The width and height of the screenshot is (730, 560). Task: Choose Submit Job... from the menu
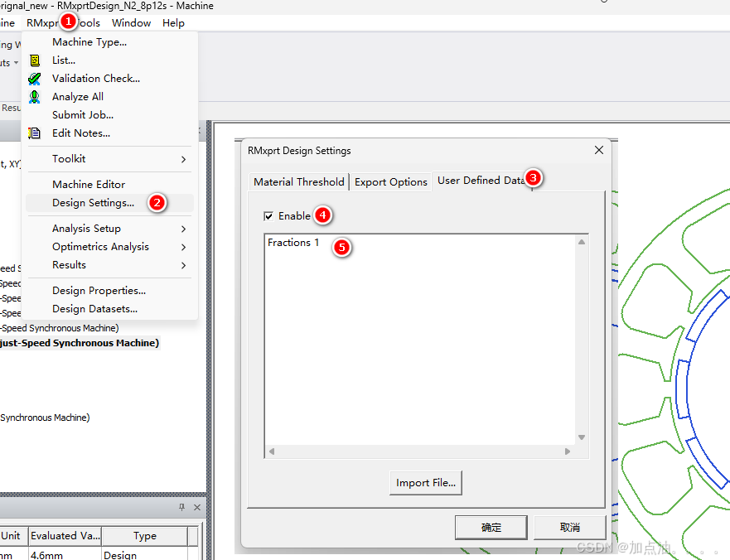click(x=83, y=115)
